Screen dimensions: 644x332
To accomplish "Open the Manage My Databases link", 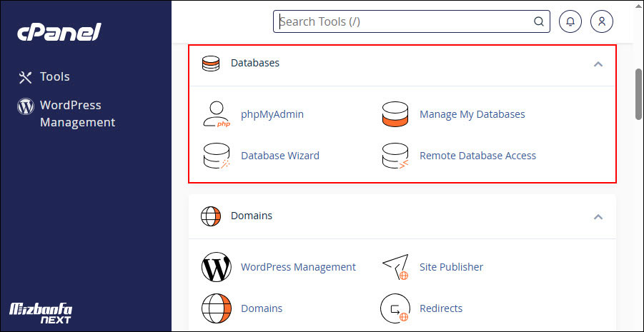I will click(x=472, y=114).
